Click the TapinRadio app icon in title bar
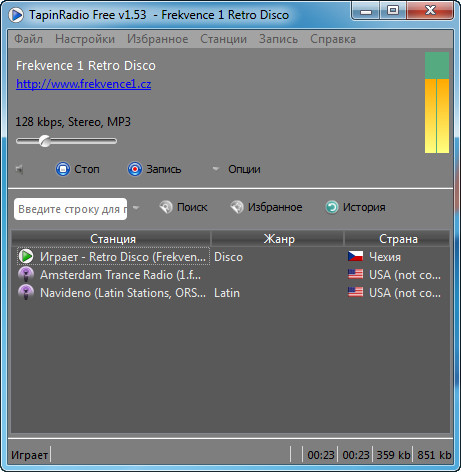Screen dimensions: 461x472 [16, 15]
